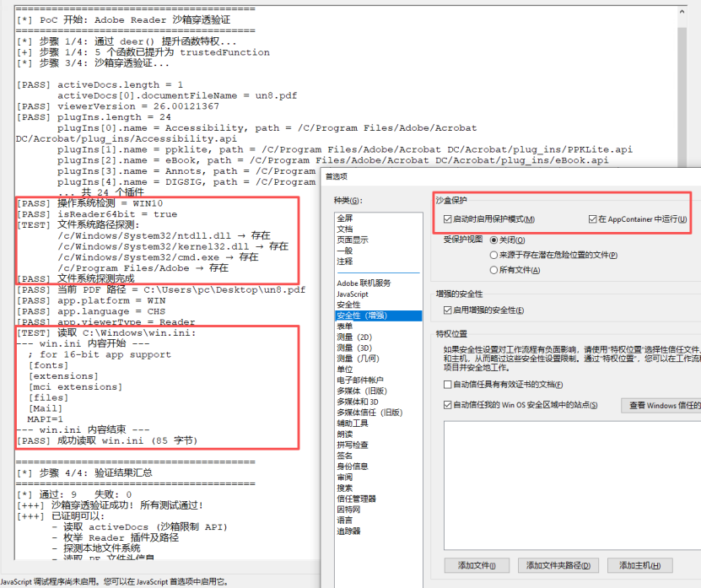Select highlighted 安全性（增强） category
701x588 pixels.
tap(378, 316)
